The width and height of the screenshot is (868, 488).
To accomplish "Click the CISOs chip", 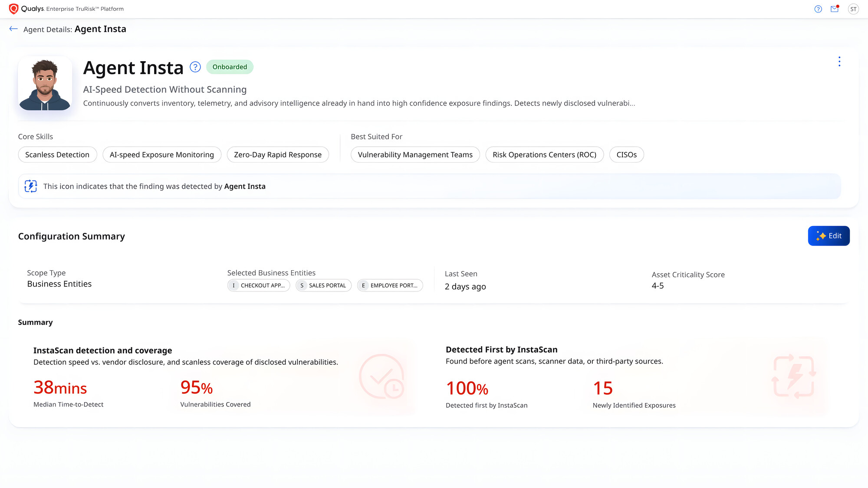I will (627, 155).
